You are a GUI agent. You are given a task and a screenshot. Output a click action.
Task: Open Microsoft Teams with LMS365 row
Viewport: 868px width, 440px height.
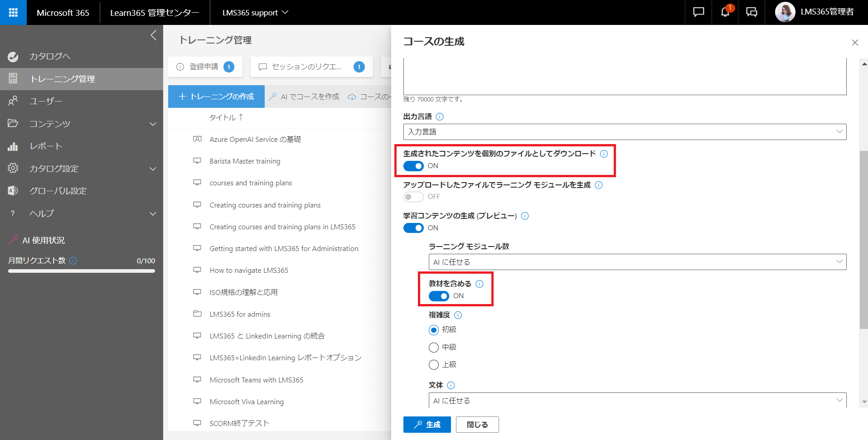(x=256, y=380)
